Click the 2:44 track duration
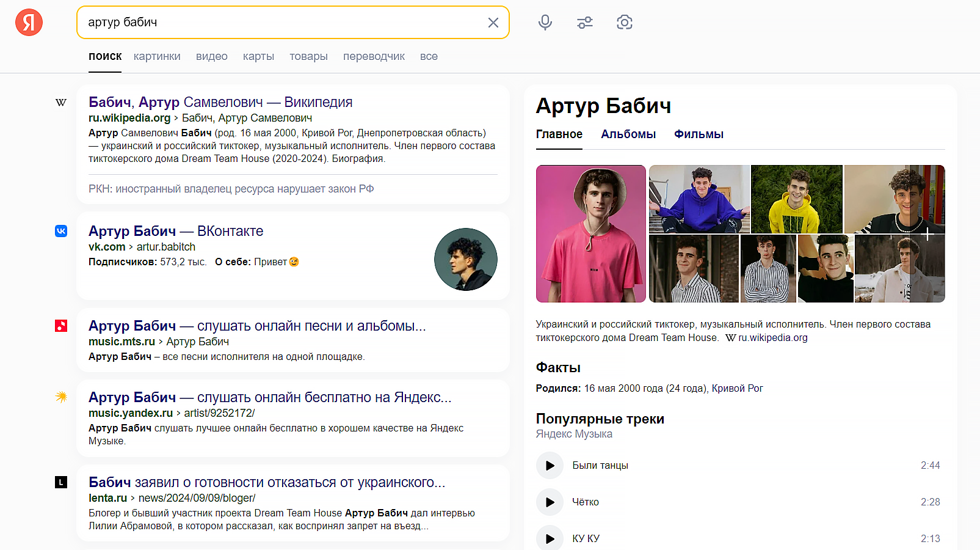This screenshot has width=980, height=550. 930,466
